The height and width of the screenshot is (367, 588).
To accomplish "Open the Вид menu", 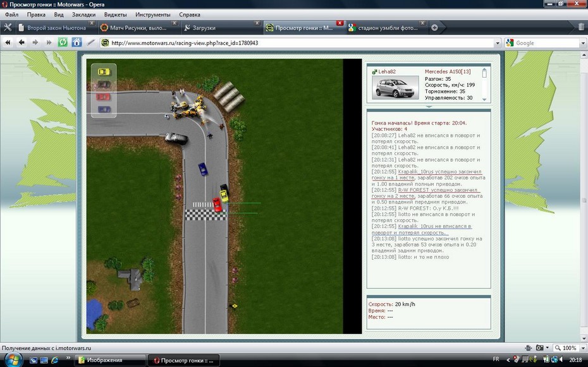I will tap(59, 15).
